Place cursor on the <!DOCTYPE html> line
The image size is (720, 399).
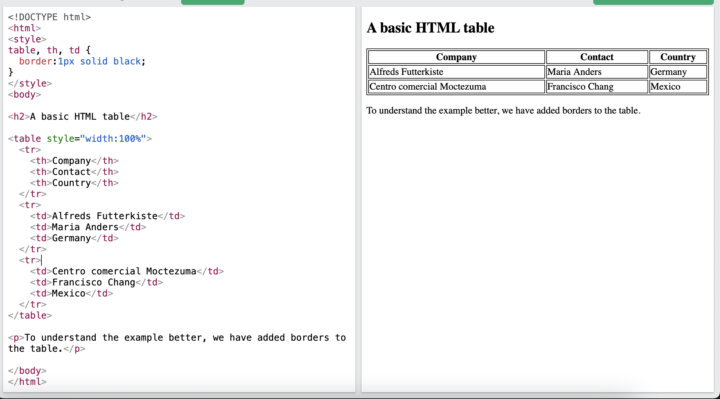49,17
